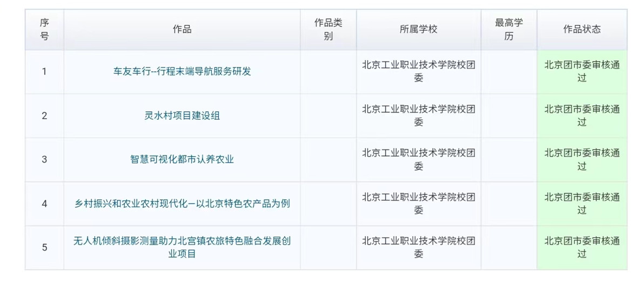Click the 所属学校 column header
The height and width of the screenshot is (283, 644).
[x=419, y=30]
